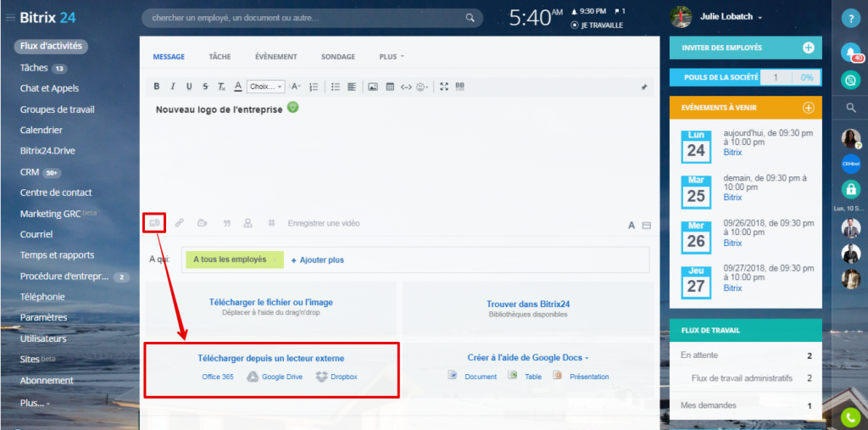868x430 pixels.
Task: Insert an image into the message
Action: (373, 87)
